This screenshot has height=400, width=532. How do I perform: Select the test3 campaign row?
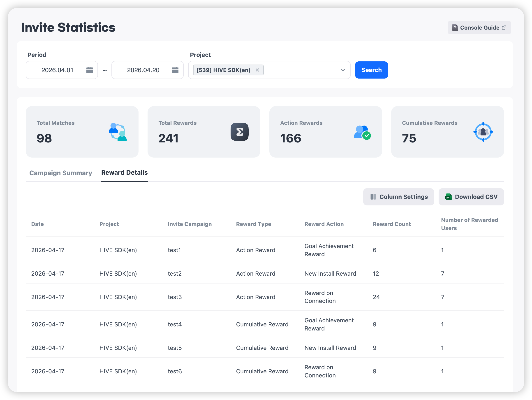click(175, 297)
